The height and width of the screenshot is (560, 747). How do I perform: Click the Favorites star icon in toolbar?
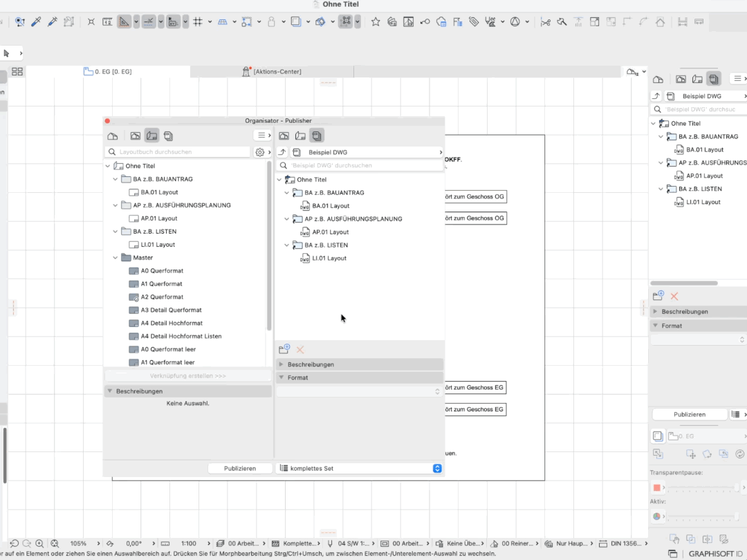[376, 21]
